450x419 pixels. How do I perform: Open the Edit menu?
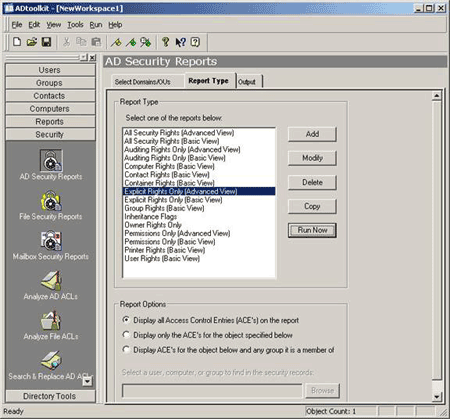pyautogui.click(x=34, y=25)
